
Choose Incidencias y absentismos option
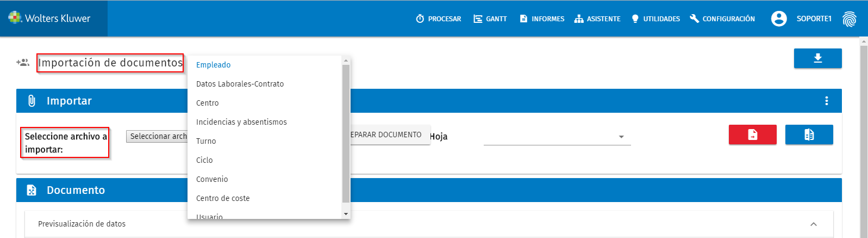pyautogui.click(x=265, y=122)
